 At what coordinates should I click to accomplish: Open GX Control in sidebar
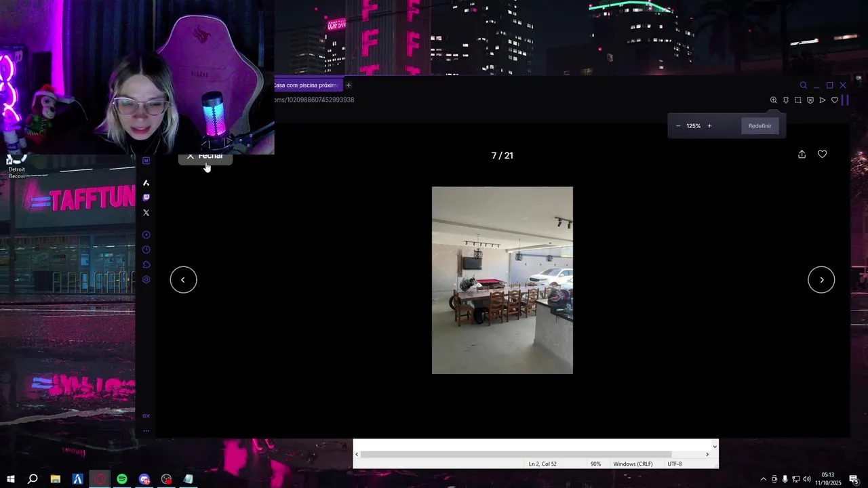pos(146,415)
